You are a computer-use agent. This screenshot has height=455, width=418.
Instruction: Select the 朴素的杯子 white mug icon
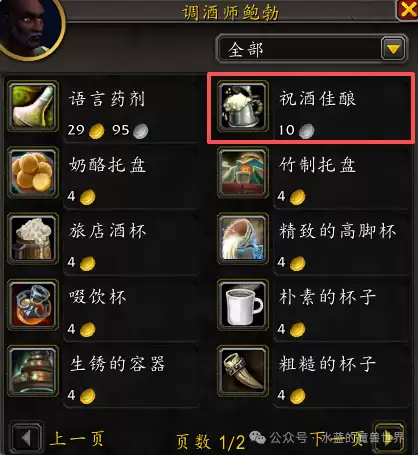[x=243, y=305]
